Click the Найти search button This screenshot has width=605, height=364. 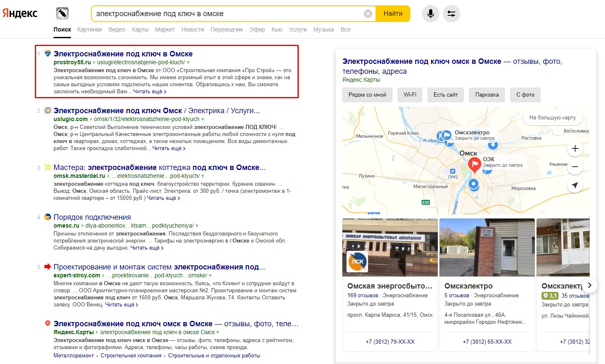click(x=393, y=14)
